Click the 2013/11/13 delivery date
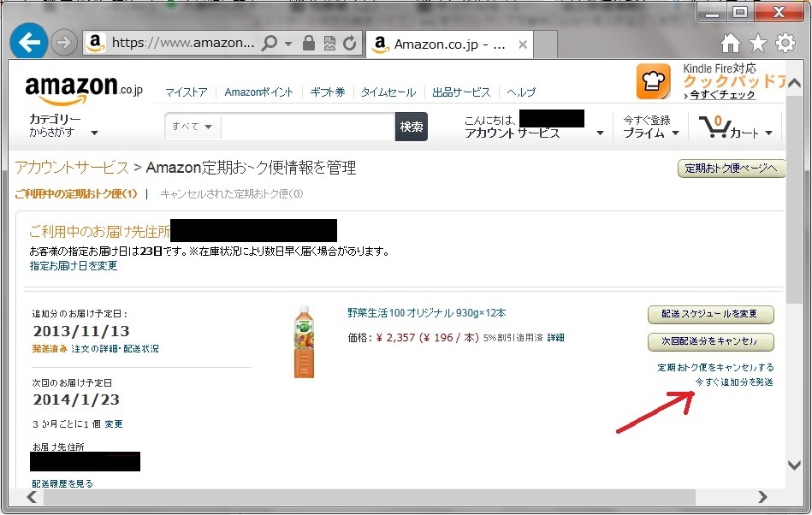812x515 pixels. coord(81,331)
